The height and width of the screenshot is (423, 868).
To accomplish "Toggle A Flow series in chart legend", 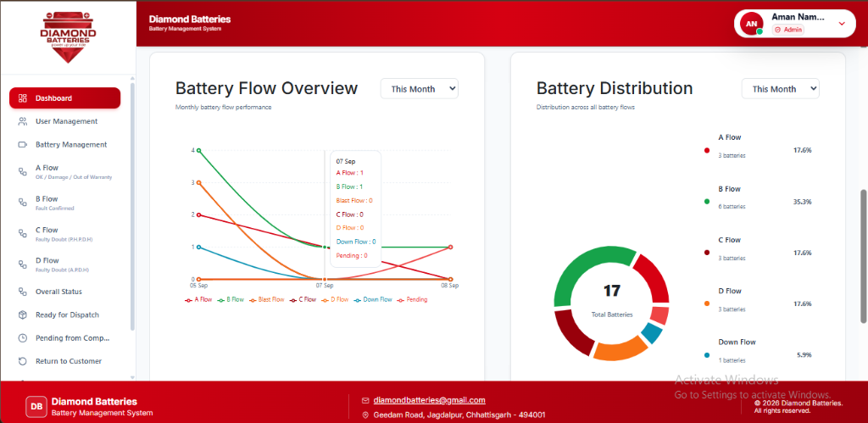I will (198, 299).
